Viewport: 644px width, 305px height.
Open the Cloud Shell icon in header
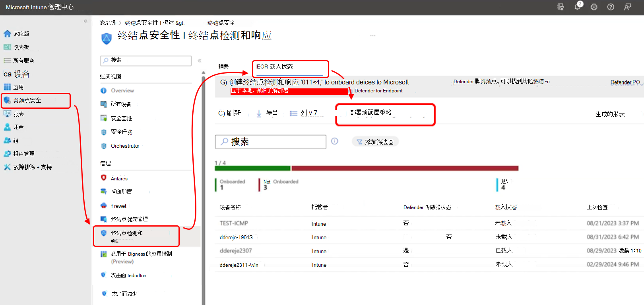(x=561, y=7)
